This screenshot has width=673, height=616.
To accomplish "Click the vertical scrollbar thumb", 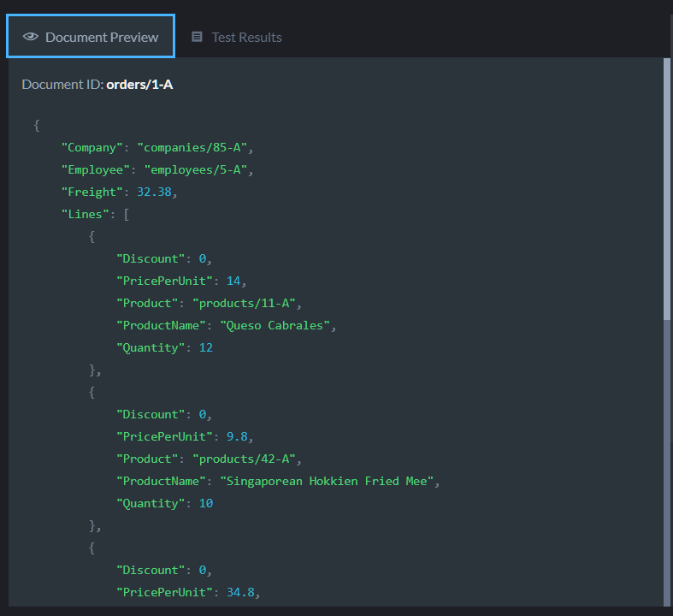I will click(666, 189).
